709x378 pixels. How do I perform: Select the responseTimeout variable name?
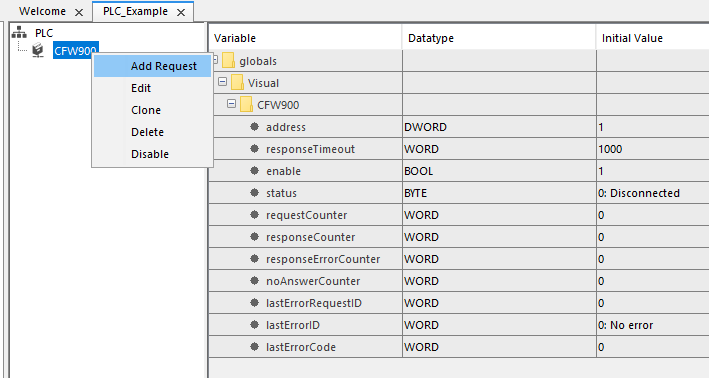310,149
